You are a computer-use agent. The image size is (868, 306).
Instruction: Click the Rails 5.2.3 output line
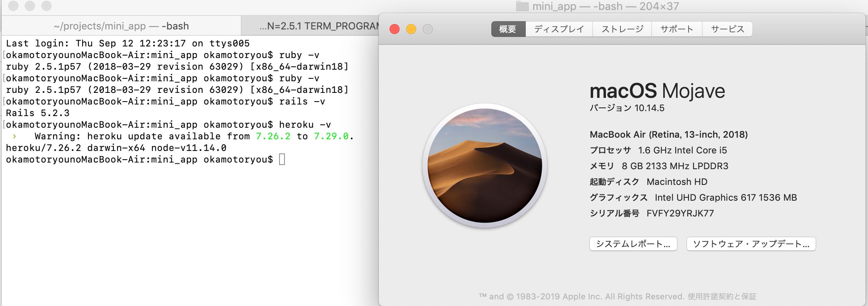click(x=38, y=113)
